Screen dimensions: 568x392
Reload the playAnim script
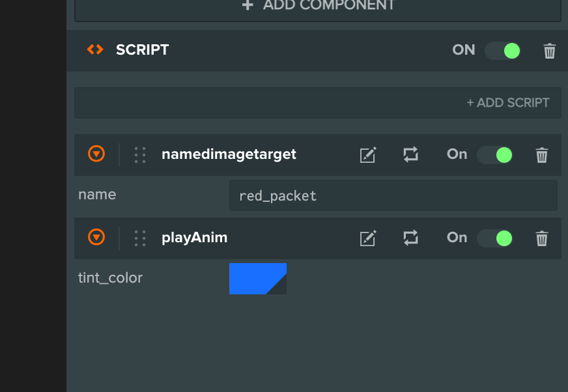point(410,238)
